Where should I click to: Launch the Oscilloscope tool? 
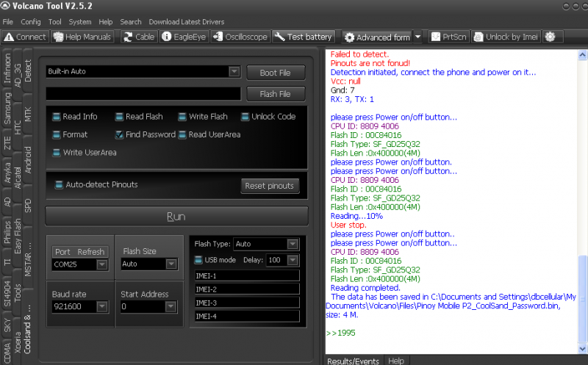[x=240, y=37]
